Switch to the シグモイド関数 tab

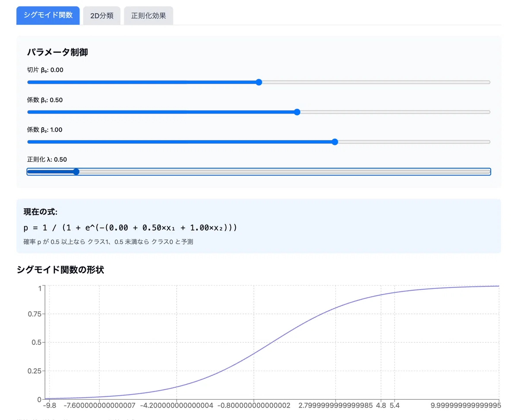point(48,16)
